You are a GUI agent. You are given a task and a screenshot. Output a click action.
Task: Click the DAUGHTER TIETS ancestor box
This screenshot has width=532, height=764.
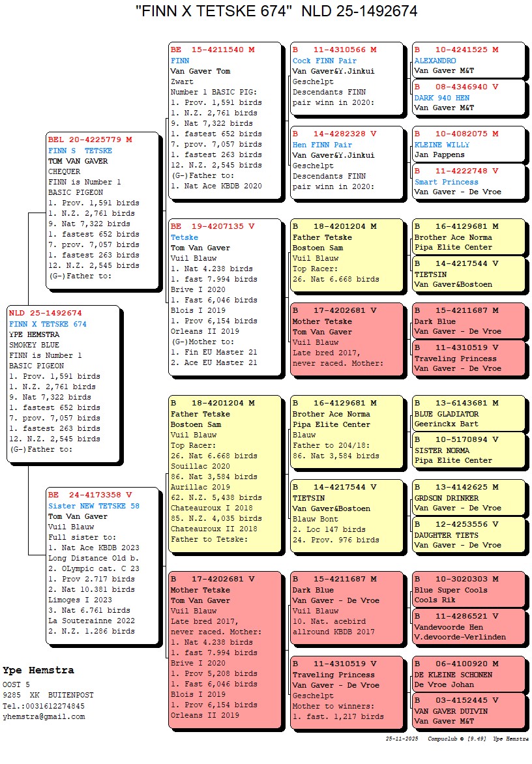point(468,535)
